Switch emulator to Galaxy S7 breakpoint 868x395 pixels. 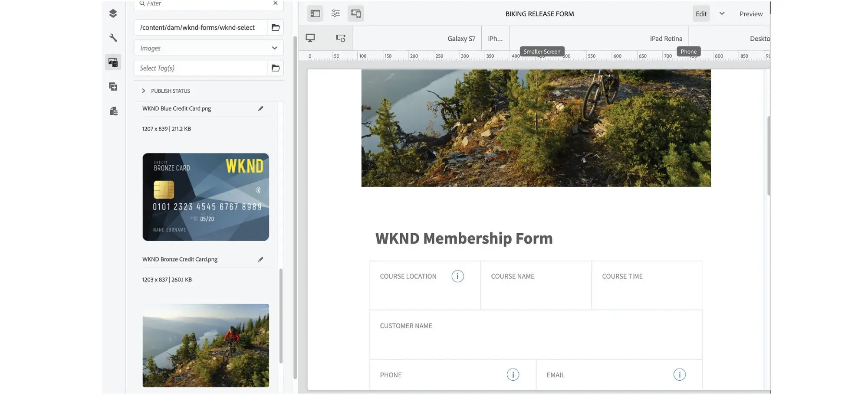461,38
